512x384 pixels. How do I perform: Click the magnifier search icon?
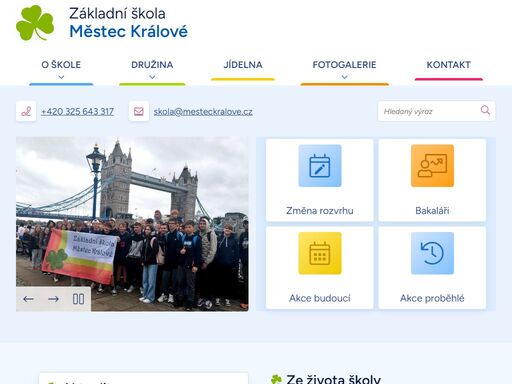485,110
